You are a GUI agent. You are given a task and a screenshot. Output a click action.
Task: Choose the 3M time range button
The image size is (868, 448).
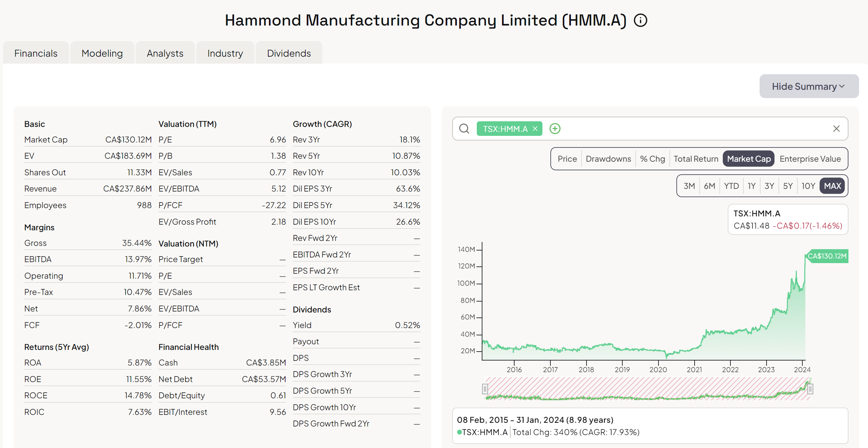(689, 186)
